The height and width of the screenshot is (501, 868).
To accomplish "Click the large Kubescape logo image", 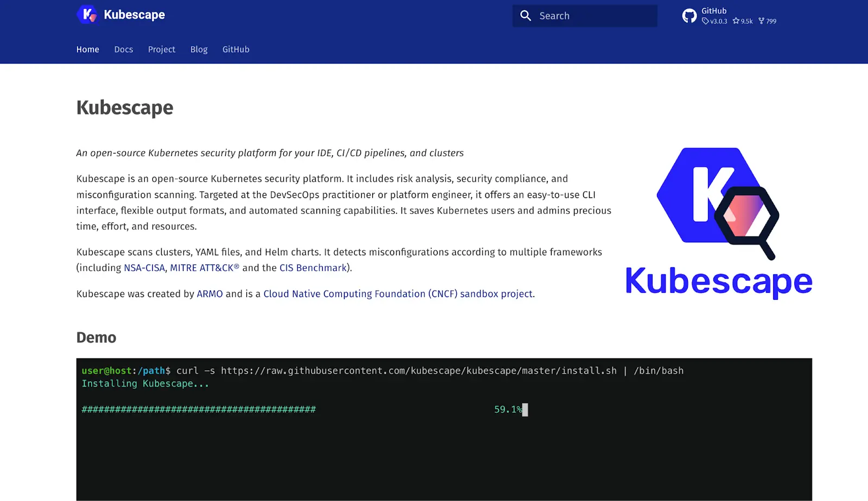I will [x=719, y=223].
